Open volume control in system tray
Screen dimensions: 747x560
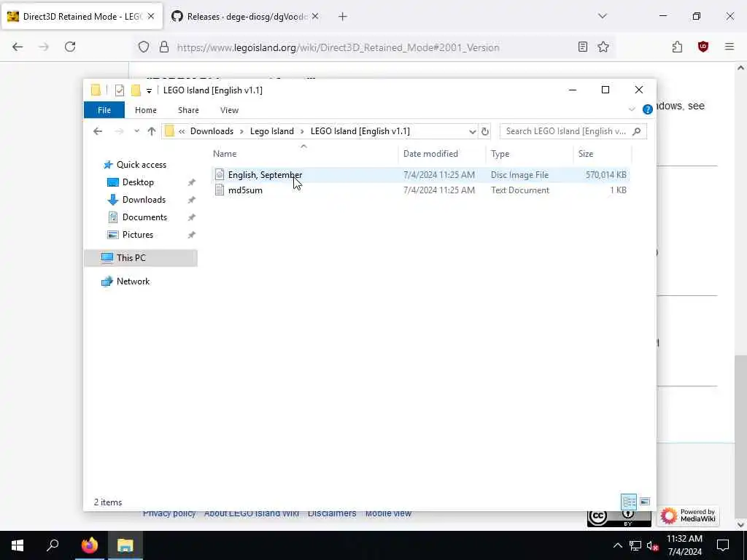(652, 545)
